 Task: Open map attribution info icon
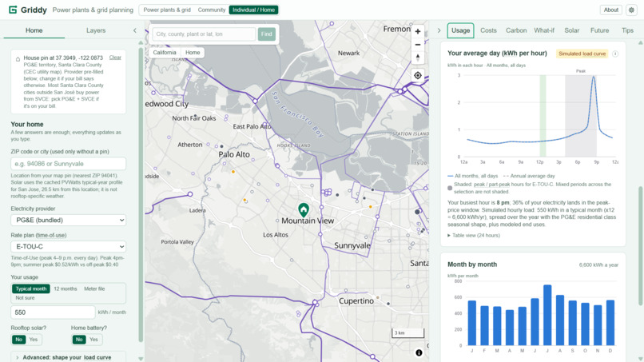click(x=419, y=352)
